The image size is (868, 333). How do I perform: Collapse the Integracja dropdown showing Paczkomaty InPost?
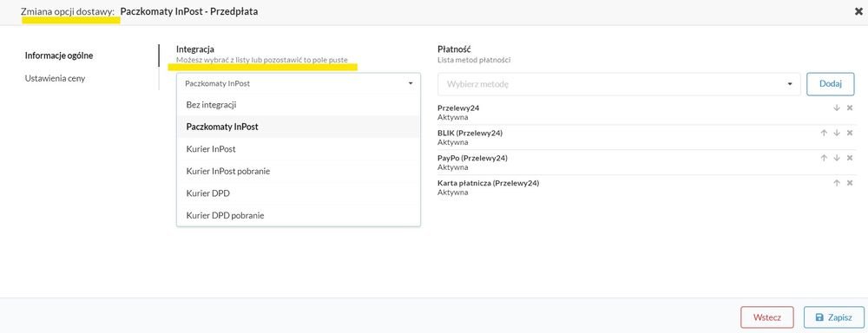(x=299, y=83)
